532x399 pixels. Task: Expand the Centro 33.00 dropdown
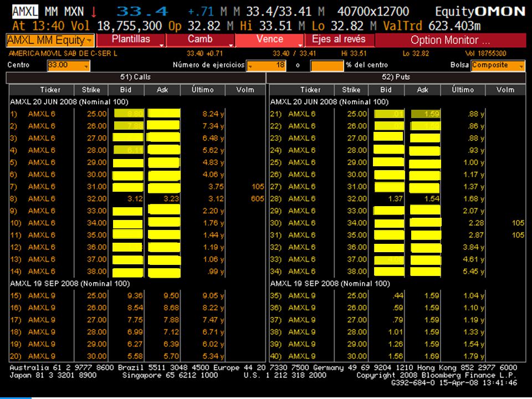click(x=69, y=65)
